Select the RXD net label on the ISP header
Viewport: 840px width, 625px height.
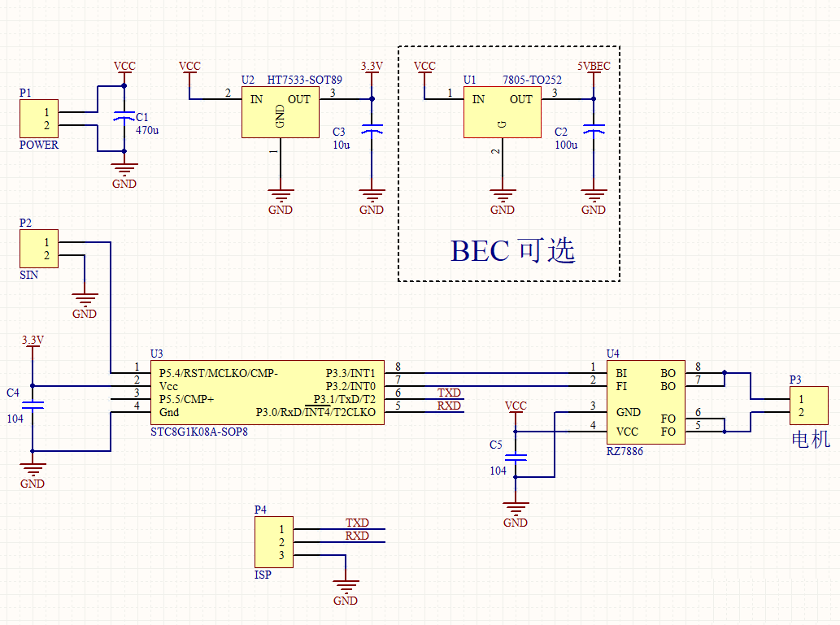pyautogui.click(x=357, y=536)
